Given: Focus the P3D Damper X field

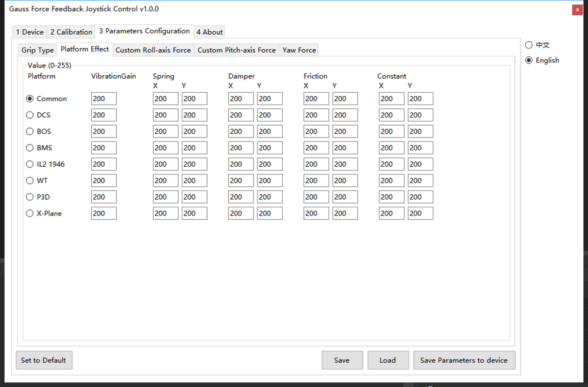Looking at the screenshot, I should click(x=240, y=197).
